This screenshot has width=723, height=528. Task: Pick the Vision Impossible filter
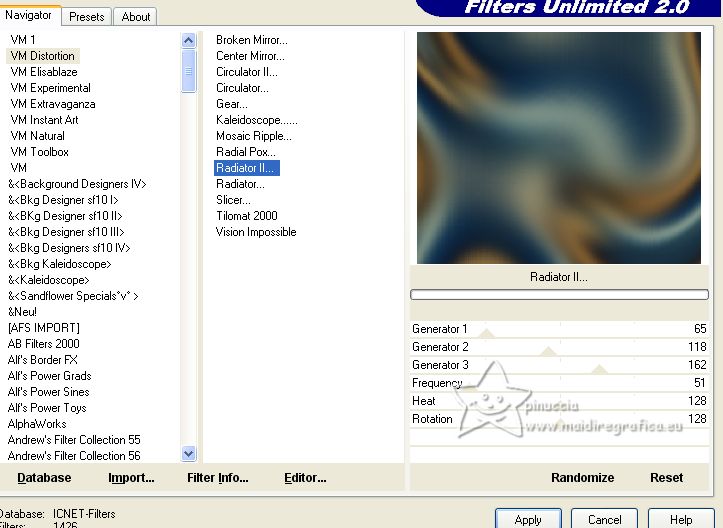click(256, 232)
